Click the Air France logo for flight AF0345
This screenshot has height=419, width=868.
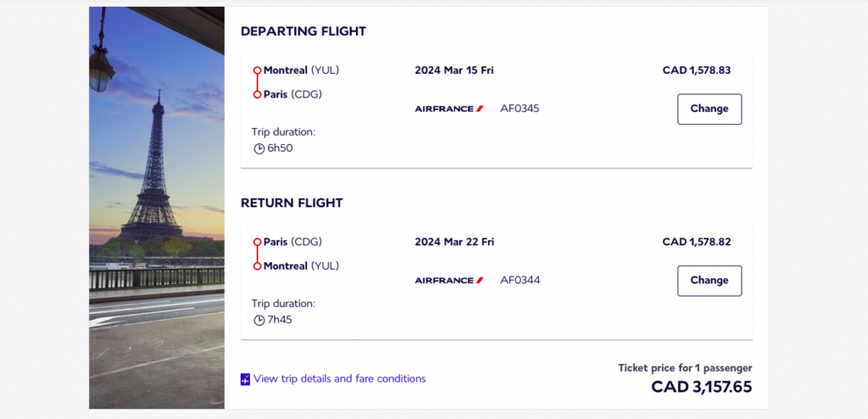[x=449, y=109]
